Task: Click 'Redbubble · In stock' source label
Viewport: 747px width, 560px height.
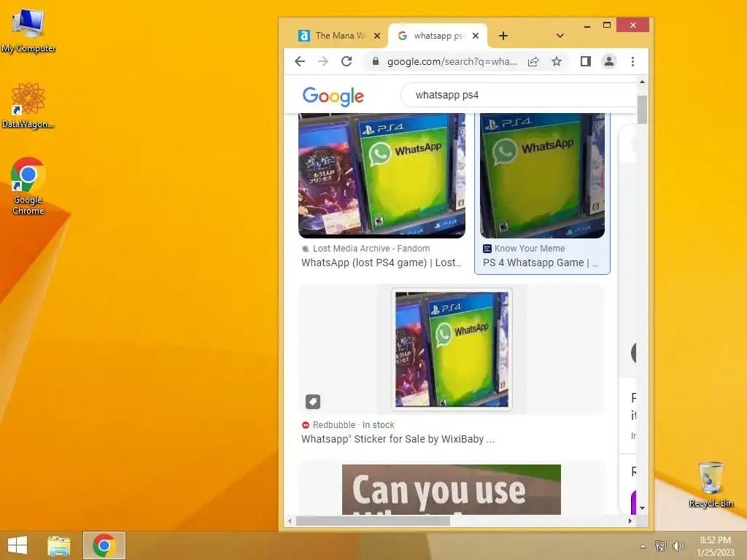Action: click(354, 425)
